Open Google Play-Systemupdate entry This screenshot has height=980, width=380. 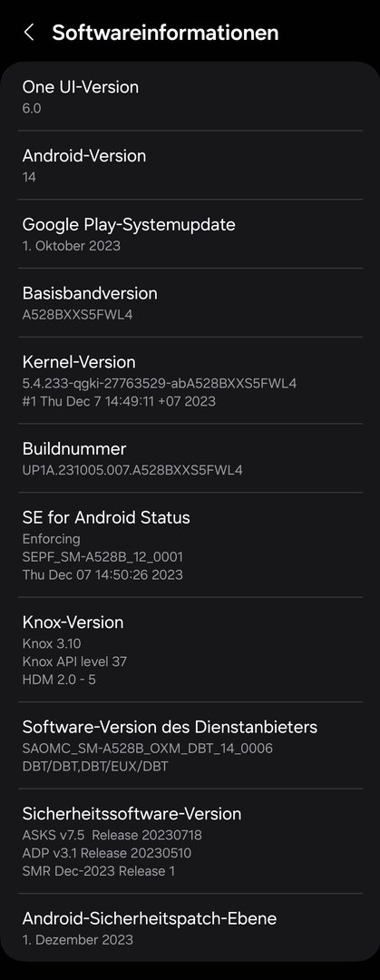coord(190,234)
